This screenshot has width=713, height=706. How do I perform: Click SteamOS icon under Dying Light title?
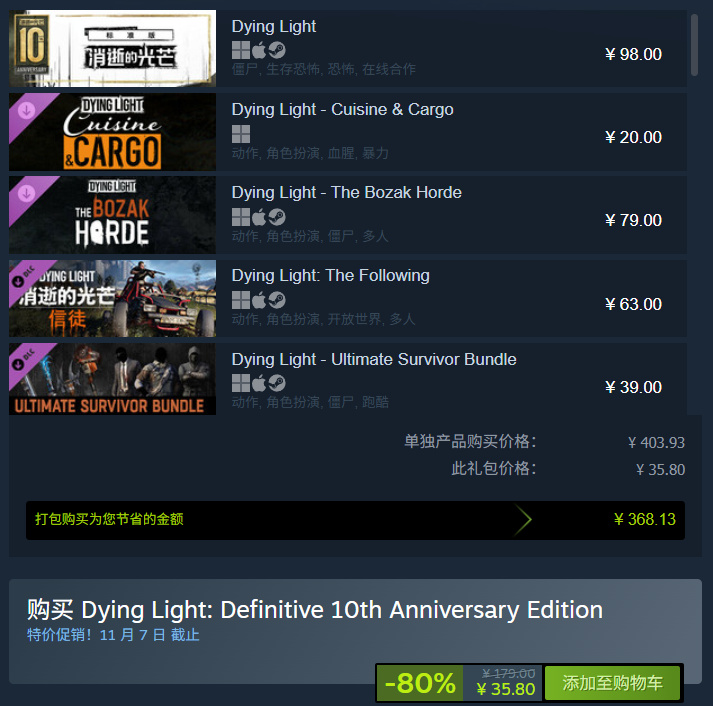(x=276, y=50)
